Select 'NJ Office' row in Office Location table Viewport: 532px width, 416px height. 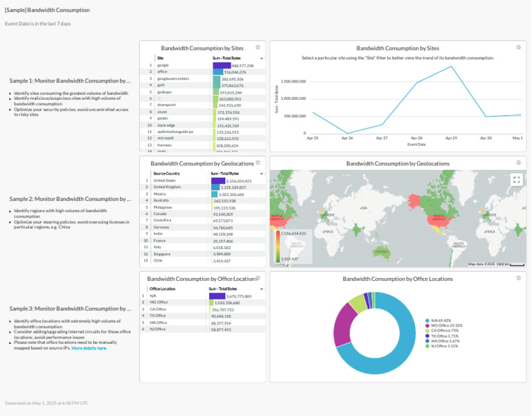pyautogui.click(x=203, y=329)
